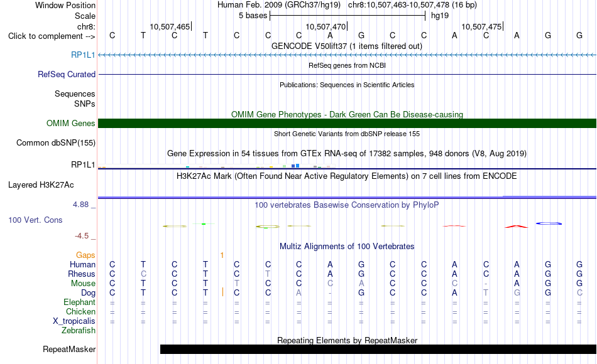597x364 pixels.
Task: Click the 5 bases scale bar
Action: (x=348, y=16)
